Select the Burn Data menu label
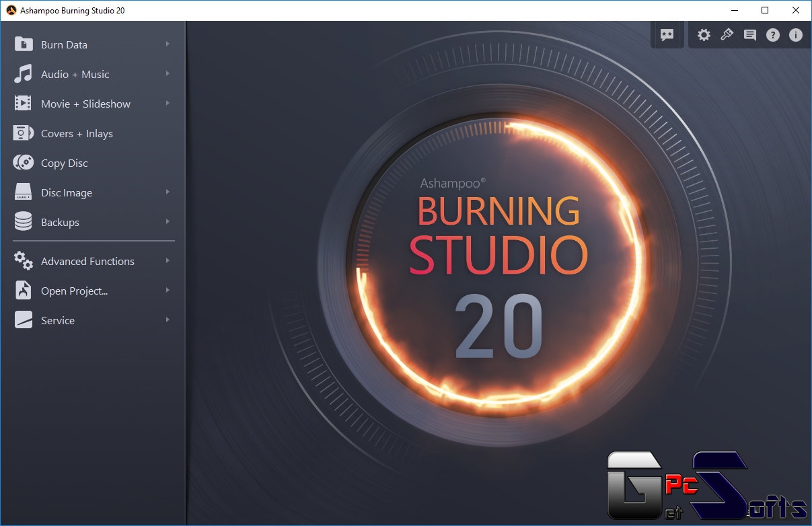The height and width of the screenshot is (526, 812). tap(64, 45)
